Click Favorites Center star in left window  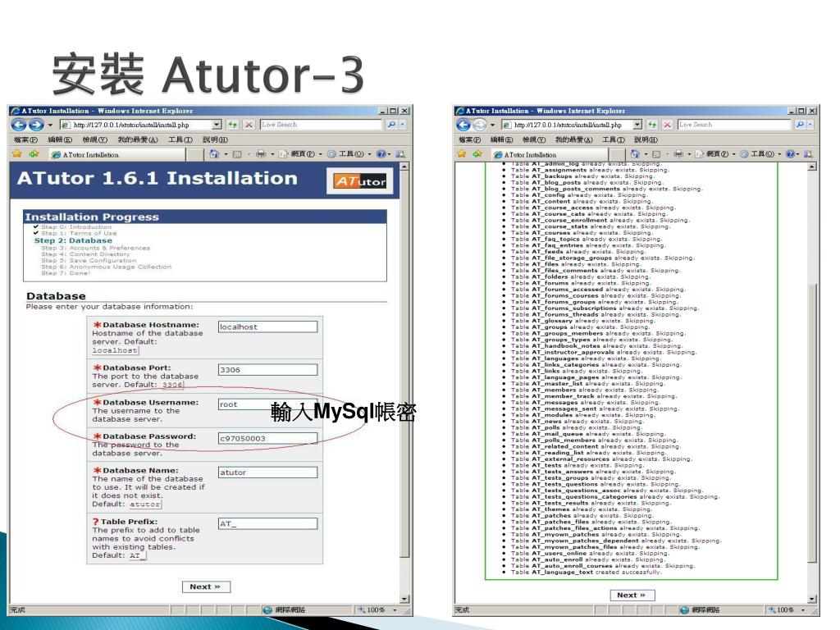point(17,153)
